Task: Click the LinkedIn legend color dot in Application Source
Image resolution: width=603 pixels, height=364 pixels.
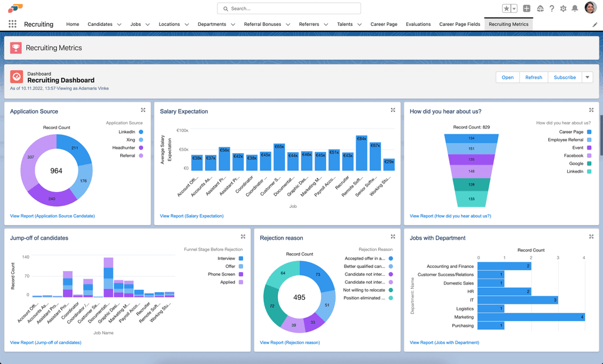Action: pos(141,132)
